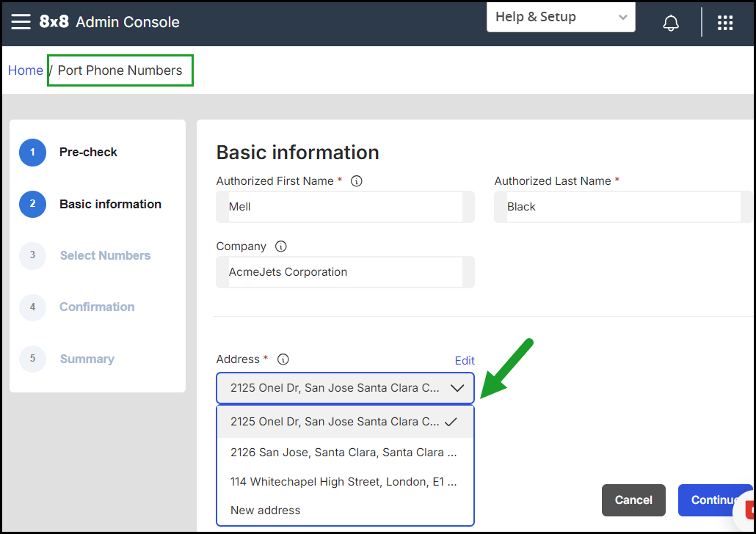Click the Authorized Last Name field
The width and height of the screenshot is (756, 534).
pos(623,207)
